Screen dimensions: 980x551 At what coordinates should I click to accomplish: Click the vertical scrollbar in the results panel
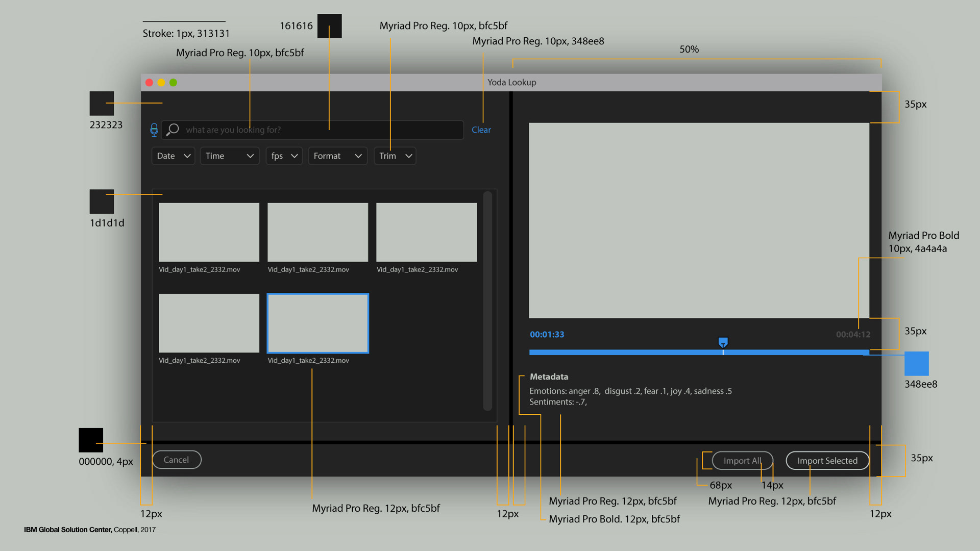pyautogui.click(x=487, y=301)
